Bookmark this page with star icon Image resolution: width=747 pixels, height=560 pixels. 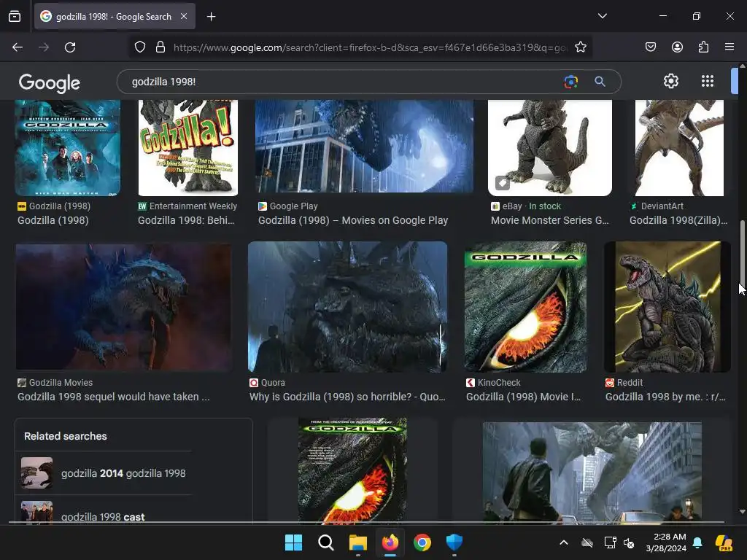(x=580, y=47)
